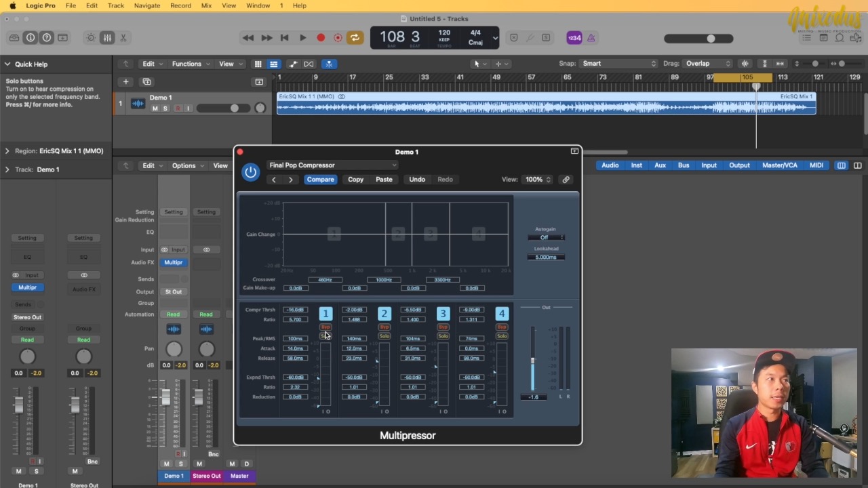The height and width of the screenshot is (488, 868).
Task: Toggle Waveform Zoom icon
Action: 746,64
